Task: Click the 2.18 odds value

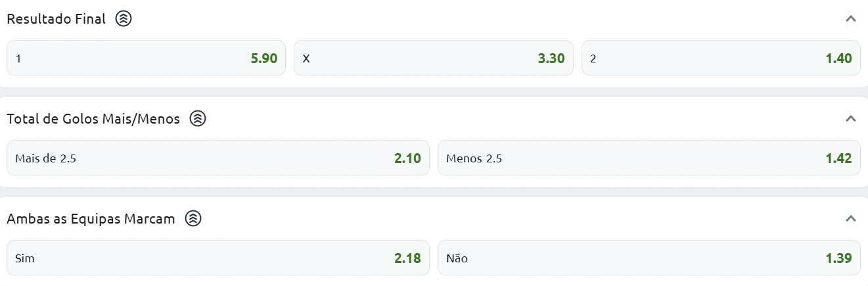Action: 407,258
